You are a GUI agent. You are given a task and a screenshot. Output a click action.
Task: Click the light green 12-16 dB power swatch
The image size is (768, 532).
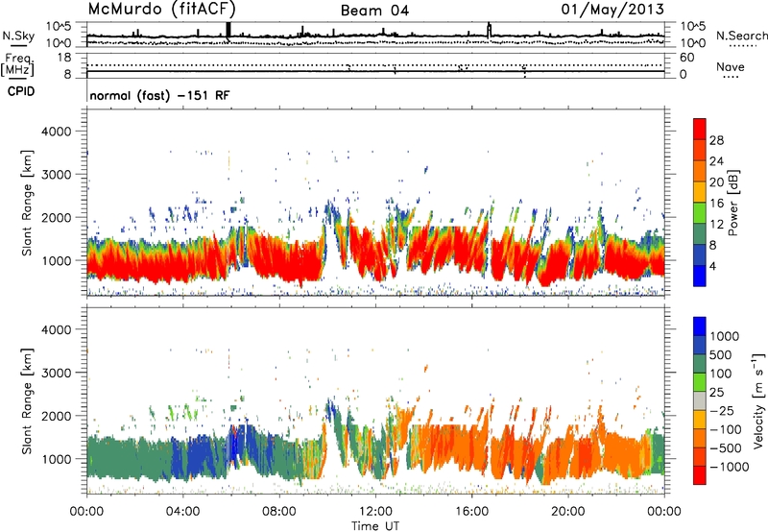point(700,212)
